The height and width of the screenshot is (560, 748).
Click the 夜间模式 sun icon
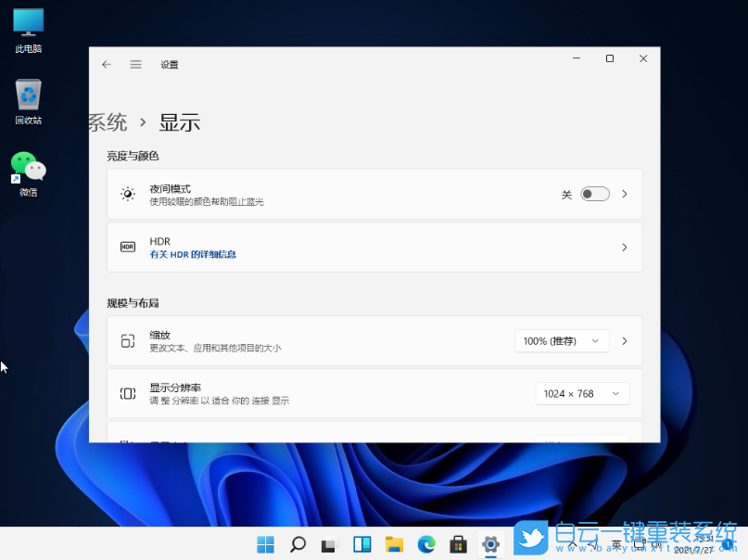click(x=128, y=193)
